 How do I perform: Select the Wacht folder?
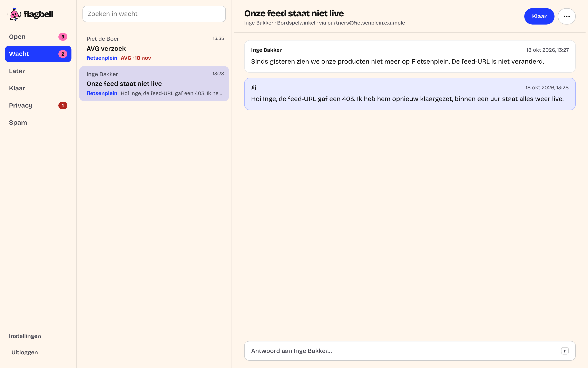pos(38,54)
